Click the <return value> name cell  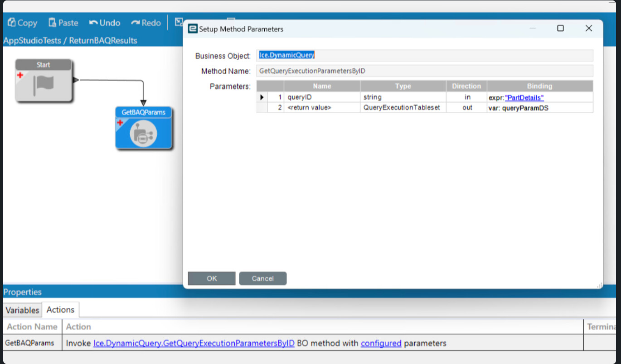[x=322, y=108]
